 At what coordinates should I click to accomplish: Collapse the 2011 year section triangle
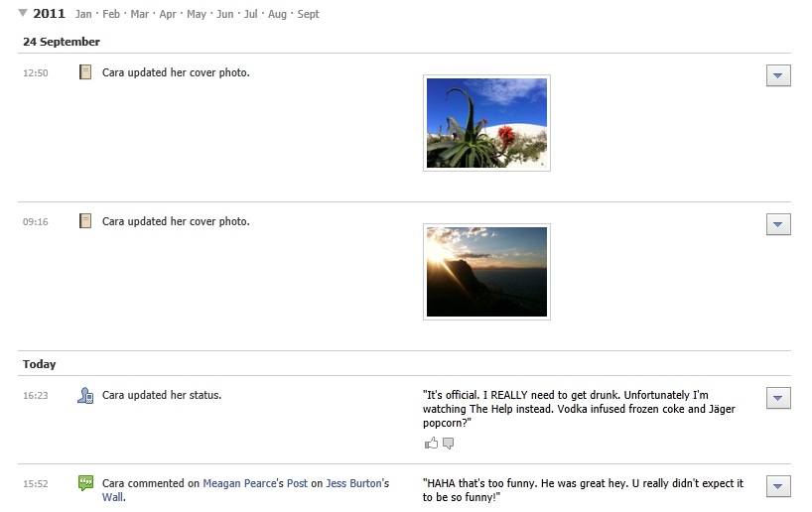(23, 13)
